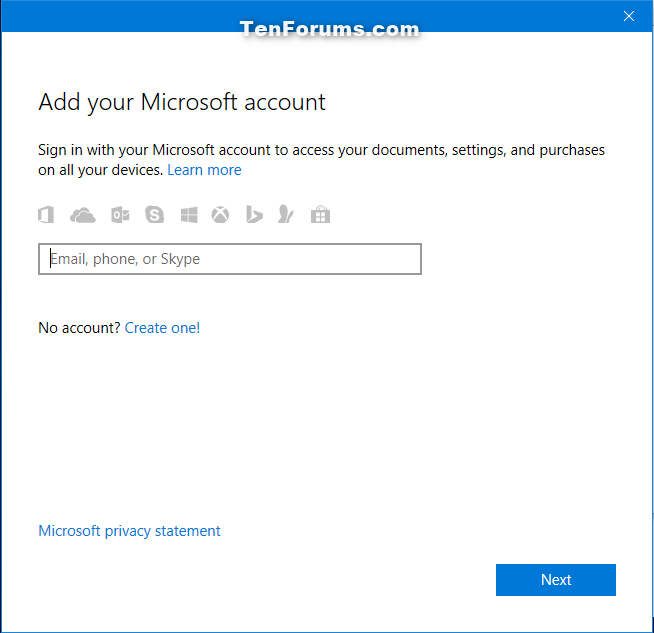
Task: Click the Next button
Action: (556, 580)
